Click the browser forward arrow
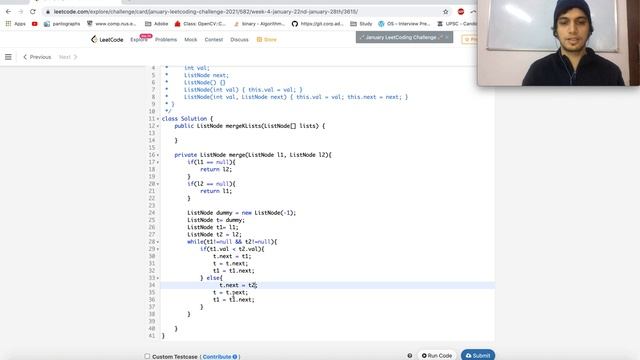Viewport: 640px width, 360px height. tap(20, 12)
